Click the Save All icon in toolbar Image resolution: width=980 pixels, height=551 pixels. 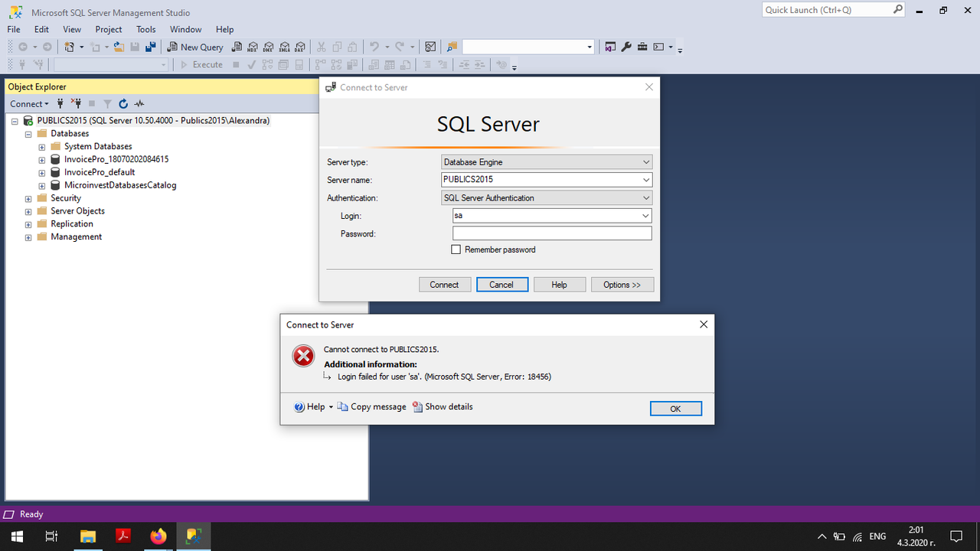(x=151, y=47)
